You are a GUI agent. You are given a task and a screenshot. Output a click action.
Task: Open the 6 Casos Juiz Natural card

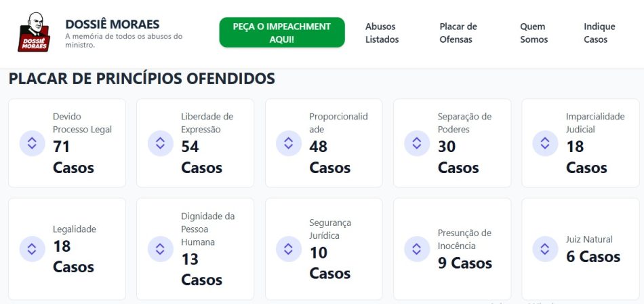[x=581, y=249]
